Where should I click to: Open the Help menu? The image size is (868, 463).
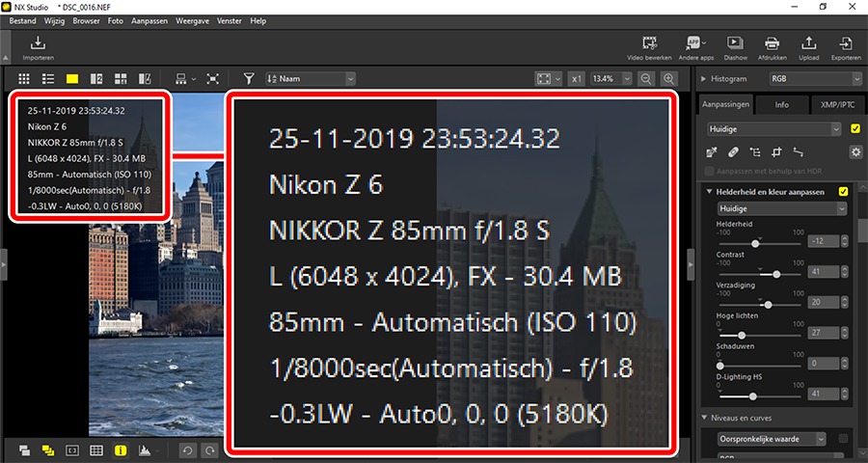[x=258, y=21]
